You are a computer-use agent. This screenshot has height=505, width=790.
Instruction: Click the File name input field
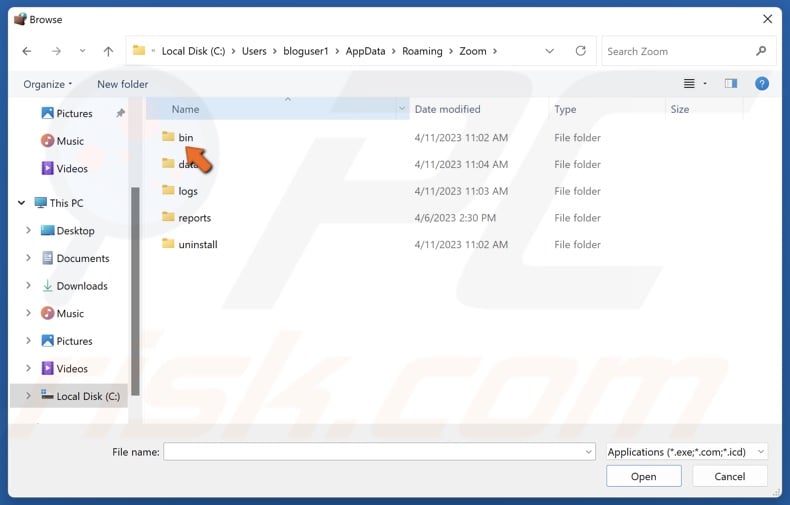[x=373, y=452]
